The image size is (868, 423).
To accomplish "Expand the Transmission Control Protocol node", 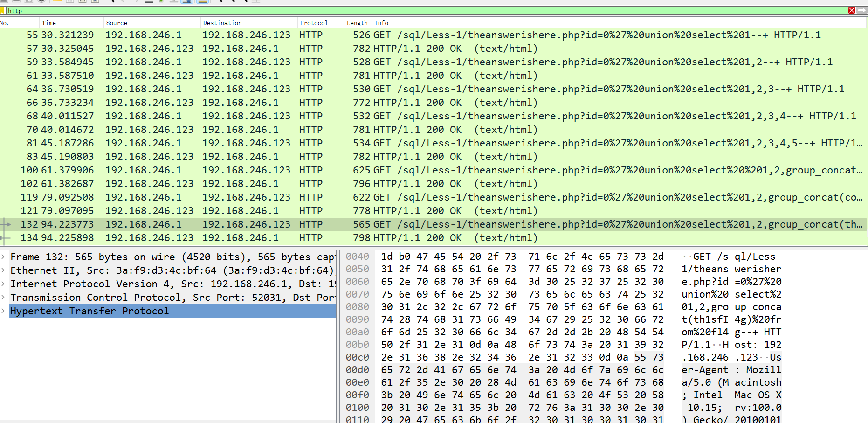I will pyautogui.click(x=3, y=298).
